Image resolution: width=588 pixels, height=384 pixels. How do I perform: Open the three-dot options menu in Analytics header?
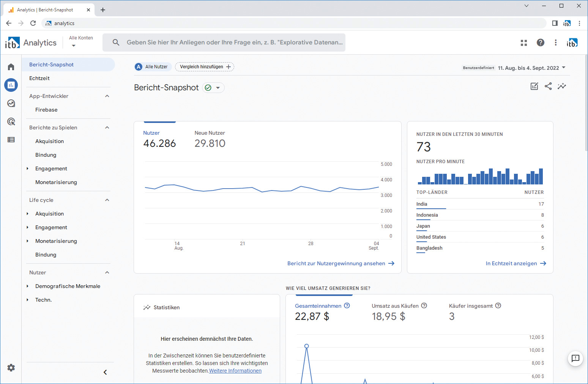556,42
